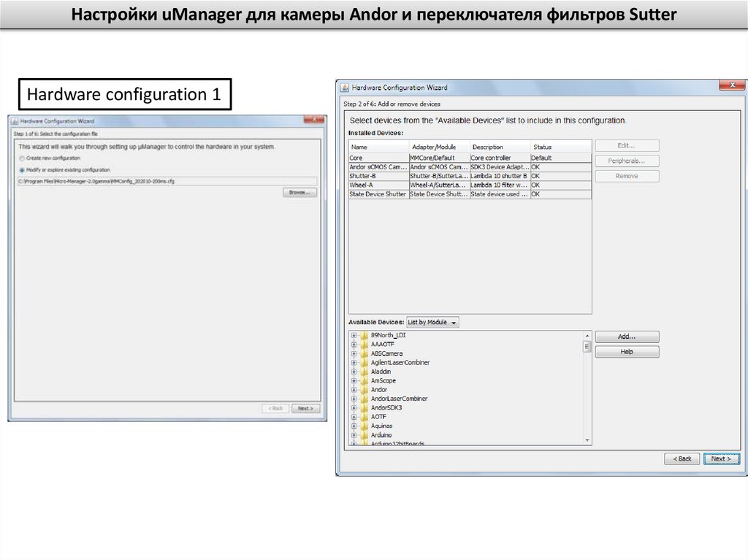The height and width of the screenshot is (560, 748).
Task: Select AndorSDK3 label in Available Devices
Action: [x=386, y=408]
